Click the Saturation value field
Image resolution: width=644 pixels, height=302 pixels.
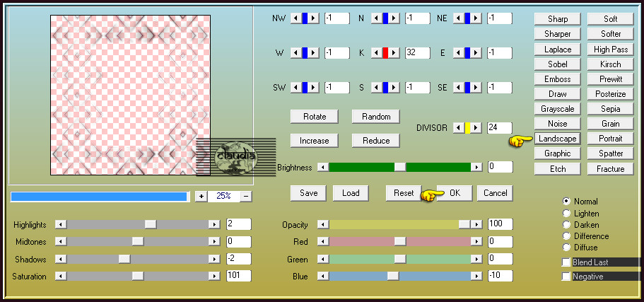click(239, 276)
